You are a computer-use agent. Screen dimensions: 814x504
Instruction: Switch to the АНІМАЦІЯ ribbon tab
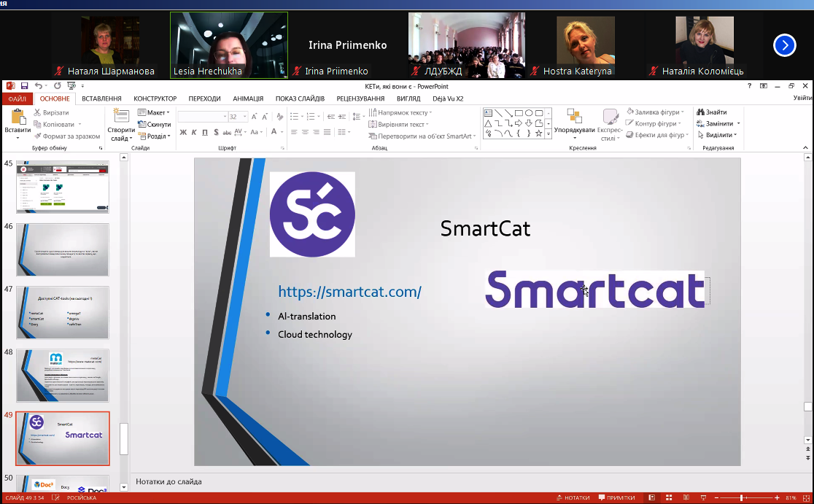[248, 98]
